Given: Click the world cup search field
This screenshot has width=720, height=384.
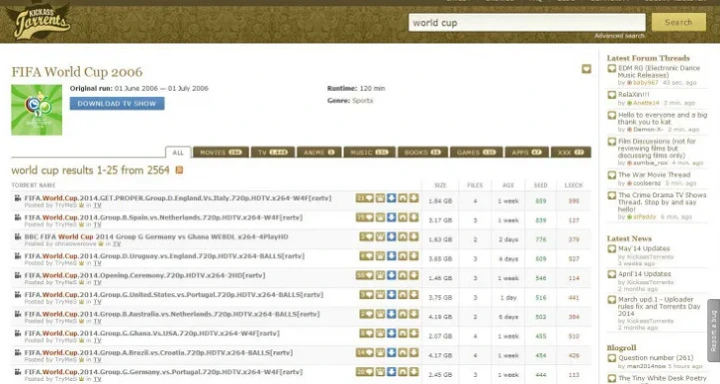Looking at the screenshot, I should (x=527, y=23).
